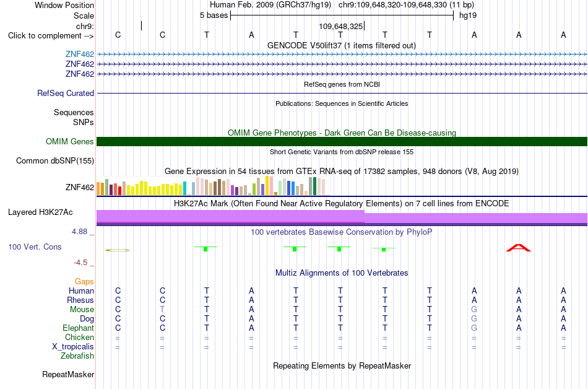This screenshot has width=588, height=389.
Task: Click the Dog species label
Action: coord(87,319)
